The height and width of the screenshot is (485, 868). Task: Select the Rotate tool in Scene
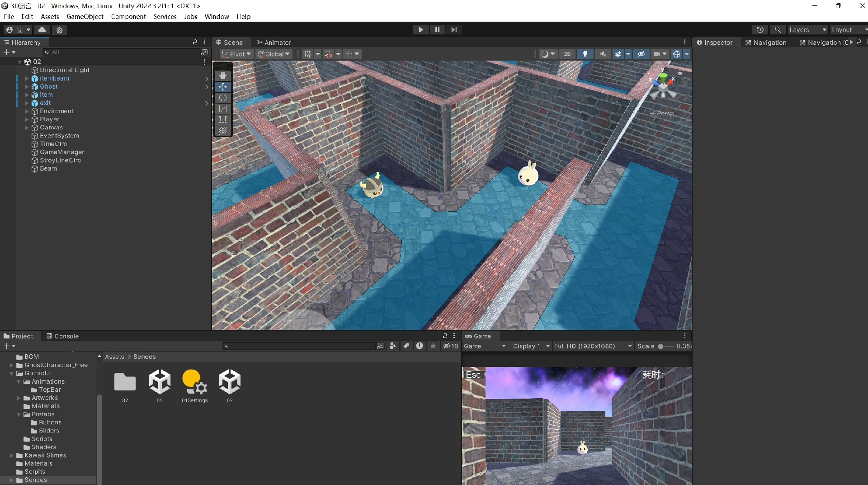[223, 98]
